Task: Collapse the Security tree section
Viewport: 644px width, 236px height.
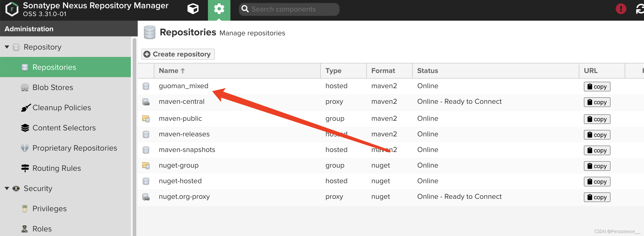Action: pos(7,188)
